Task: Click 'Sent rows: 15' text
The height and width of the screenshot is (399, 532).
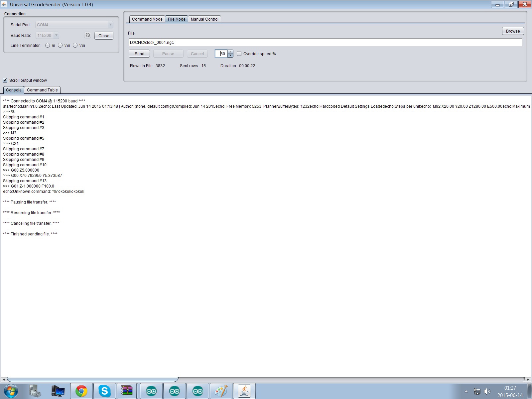Action: (193, 66)
